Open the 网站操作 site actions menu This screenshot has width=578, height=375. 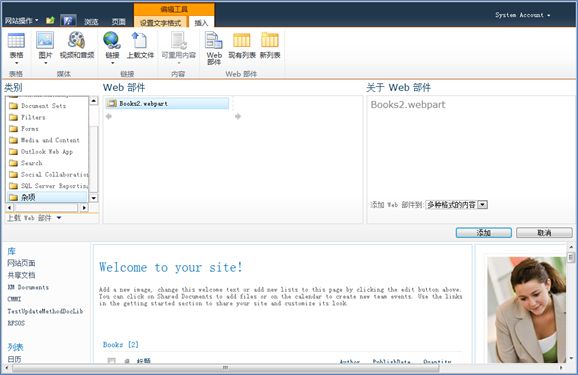point(22,21)
